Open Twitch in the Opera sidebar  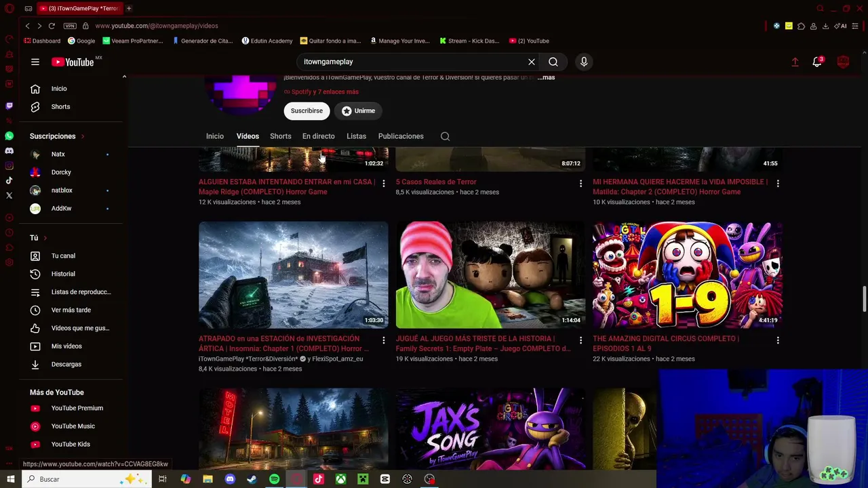tap(9, 106)
